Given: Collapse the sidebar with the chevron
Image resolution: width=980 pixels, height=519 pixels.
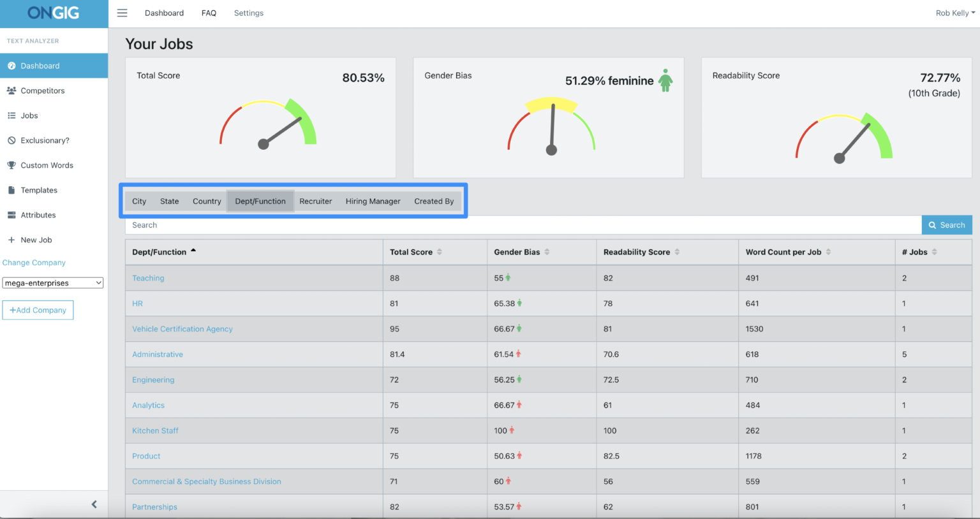Looking at the screenshot, I should 94,504.
